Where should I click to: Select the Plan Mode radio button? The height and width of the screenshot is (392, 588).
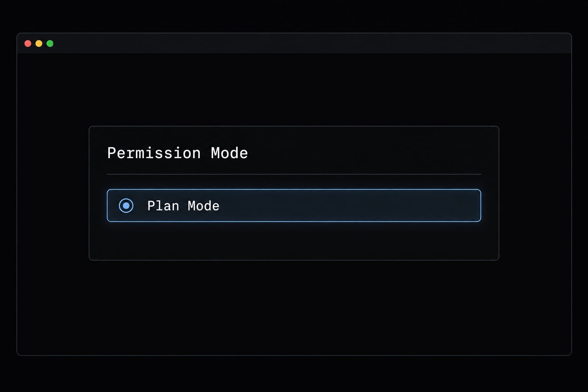(126, 206)
